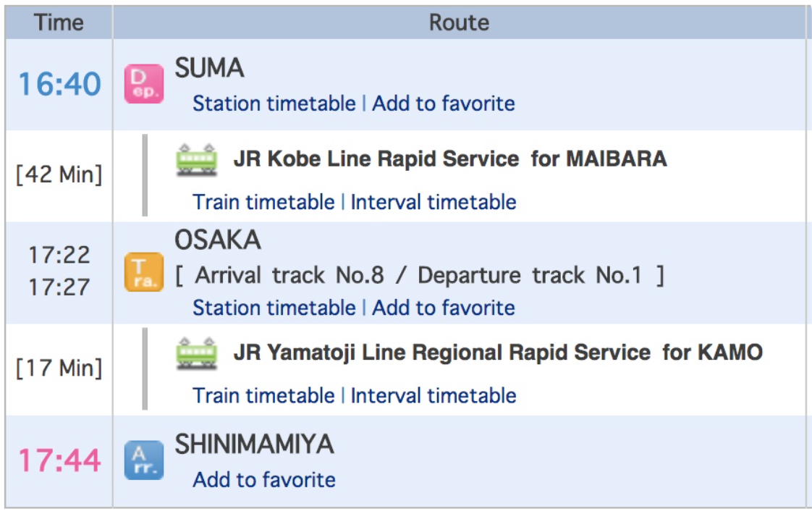The width and height of the screenshot is (812, 514).
Task: Add SUMA station to favorite
Action: [444, 104]
